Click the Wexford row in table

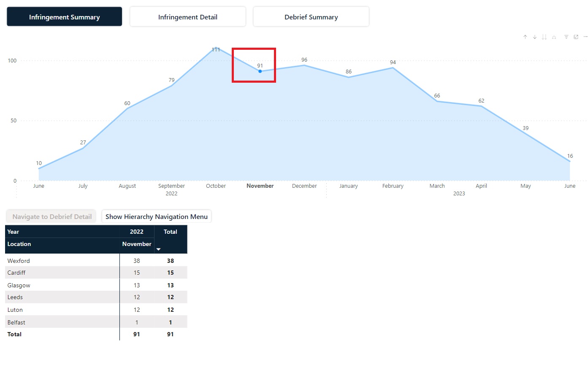coord(96,261)
